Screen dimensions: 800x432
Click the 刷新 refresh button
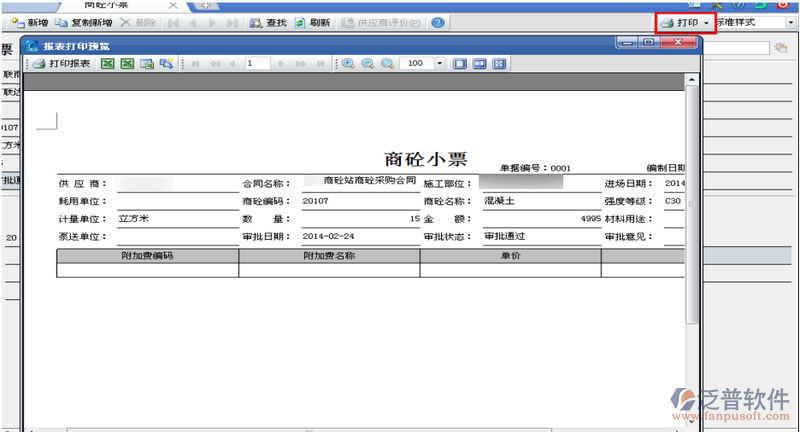pyautogui.click(x=313, y=22)
